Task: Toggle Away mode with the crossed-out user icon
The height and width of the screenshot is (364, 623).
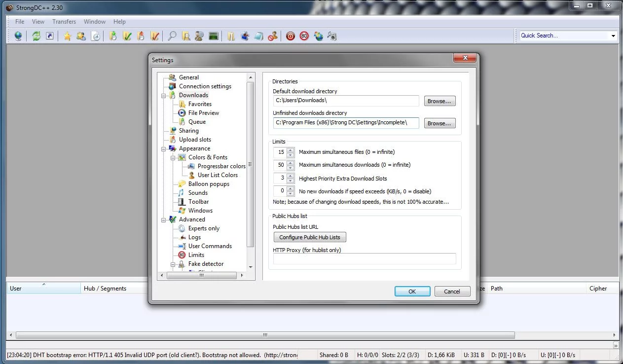Action: pyautogui.click(x=273, y=36)
